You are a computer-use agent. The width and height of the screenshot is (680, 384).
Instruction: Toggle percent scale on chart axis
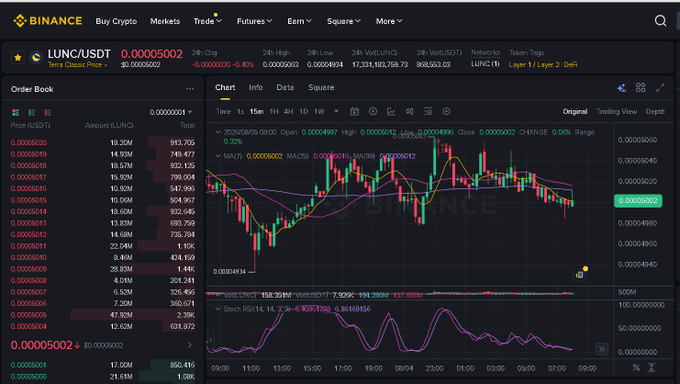(x=636, y=368)
